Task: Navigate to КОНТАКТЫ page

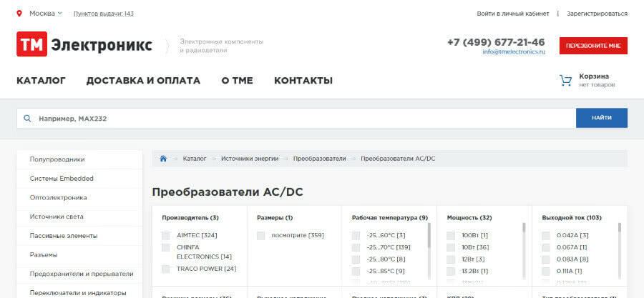Action: pyautogui.click(x=303, y=81)
